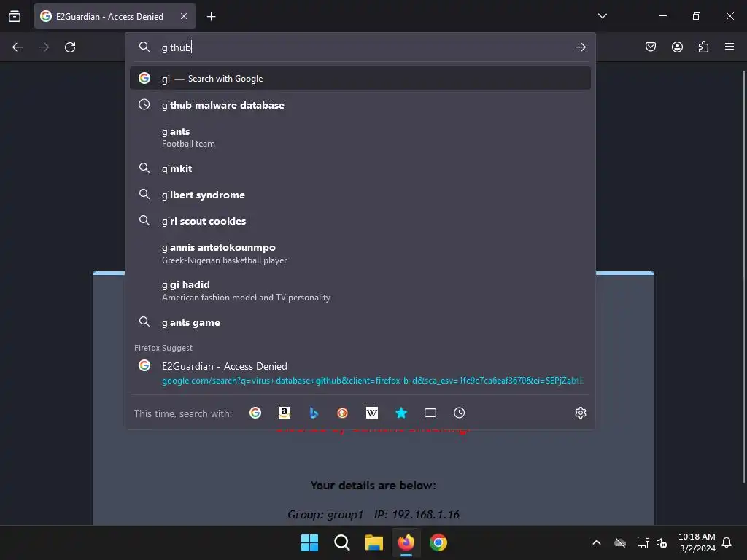Image resolution: width=747 pixels, height=560 pixels.
Task: Click the muted volume tray icon
Action: coord(662,542)
